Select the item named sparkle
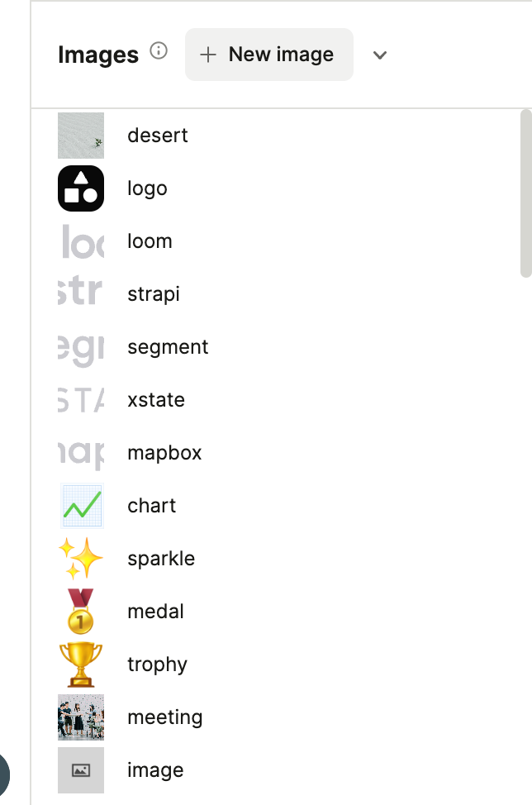The image size is (532, 805). coord(161,559)
